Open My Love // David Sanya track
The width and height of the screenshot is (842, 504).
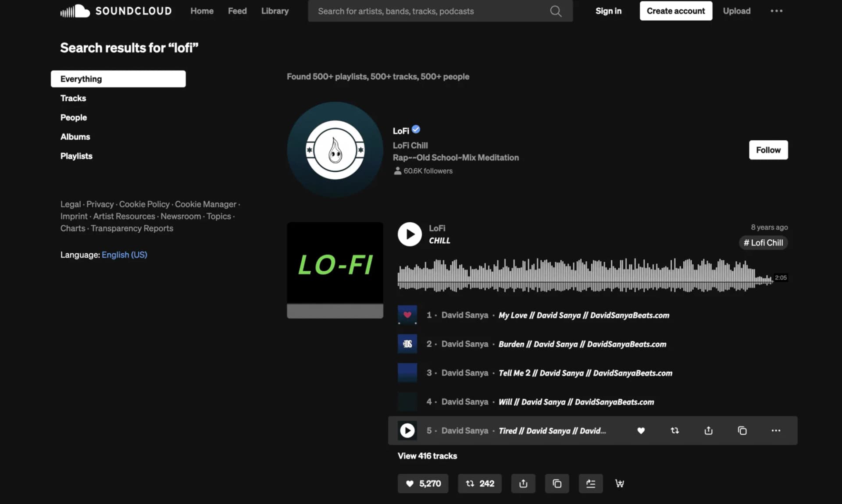[x=584, y=315]
